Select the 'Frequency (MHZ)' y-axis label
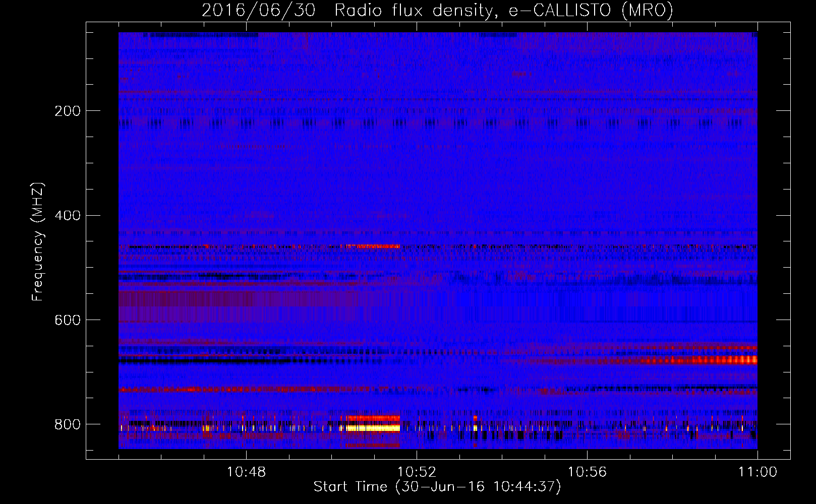Viewport: 816px width, 504px height. (37, 242)
